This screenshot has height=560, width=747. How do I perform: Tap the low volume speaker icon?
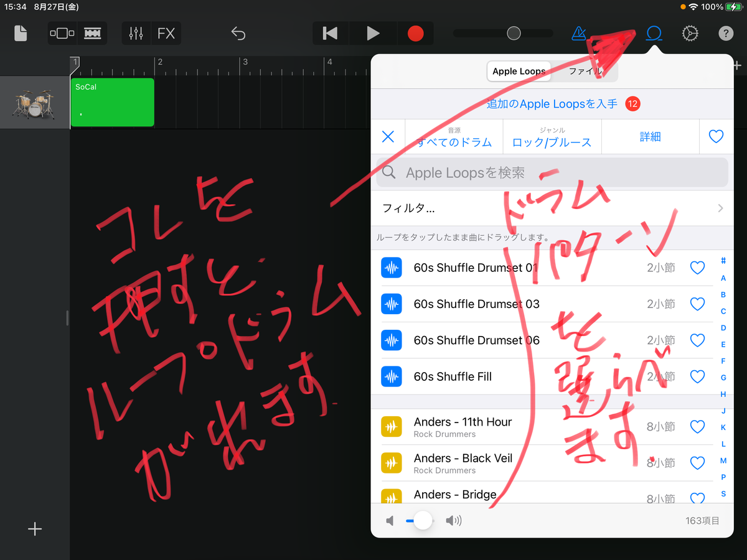click(390, 521)
